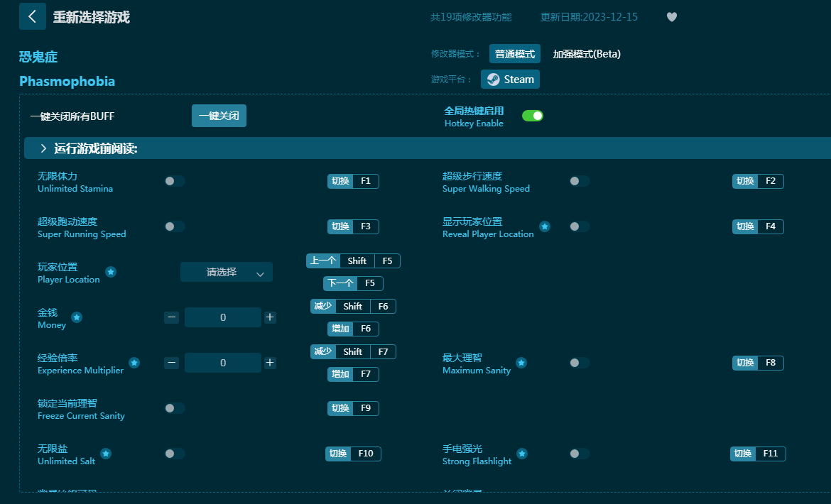
Task: Click F2 hotkey button for Super Walking Speed
Action: coord(758,181)
